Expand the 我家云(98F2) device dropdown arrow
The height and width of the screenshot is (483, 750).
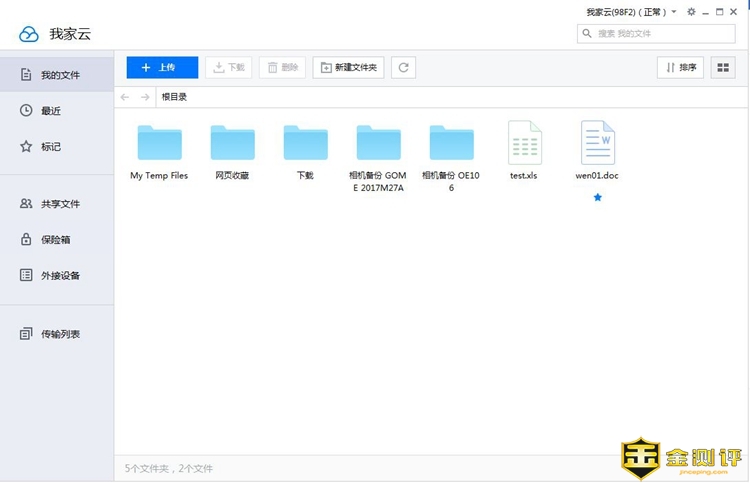tap(674, 12)
